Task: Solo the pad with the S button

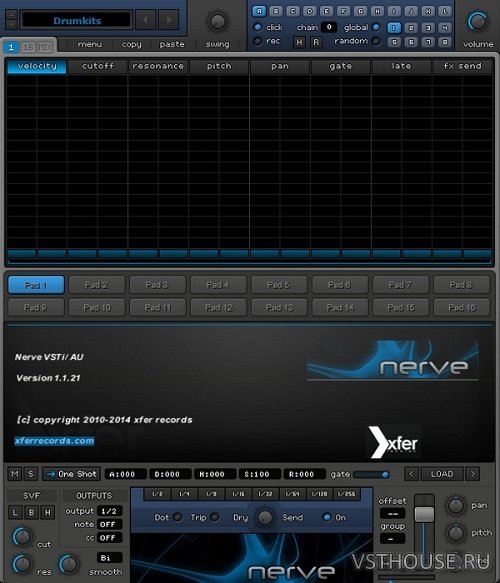Action: click(31, 474)
